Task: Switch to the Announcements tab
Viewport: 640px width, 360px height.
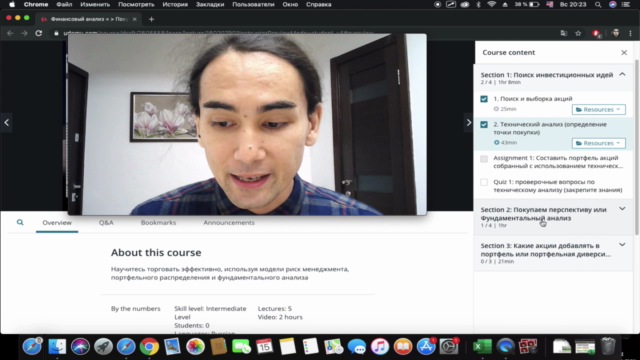Action: 229,222
